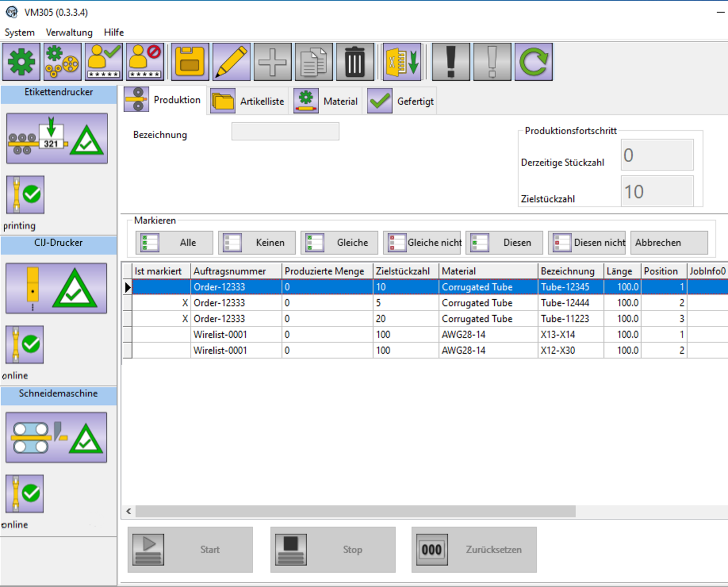Click the black exclamation mark icon
This screenshot has height=587, width=728.
tap(451, 61)
